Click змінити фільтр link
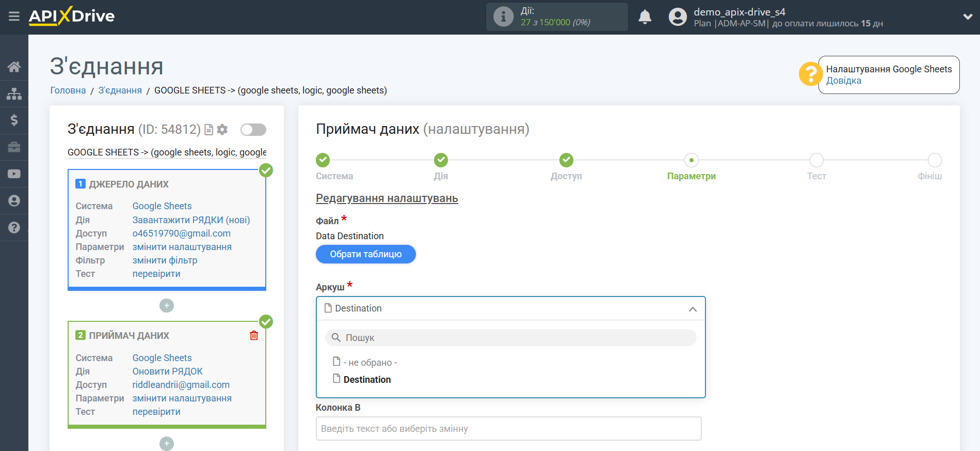The image size is (980, 451). [165, 260]
